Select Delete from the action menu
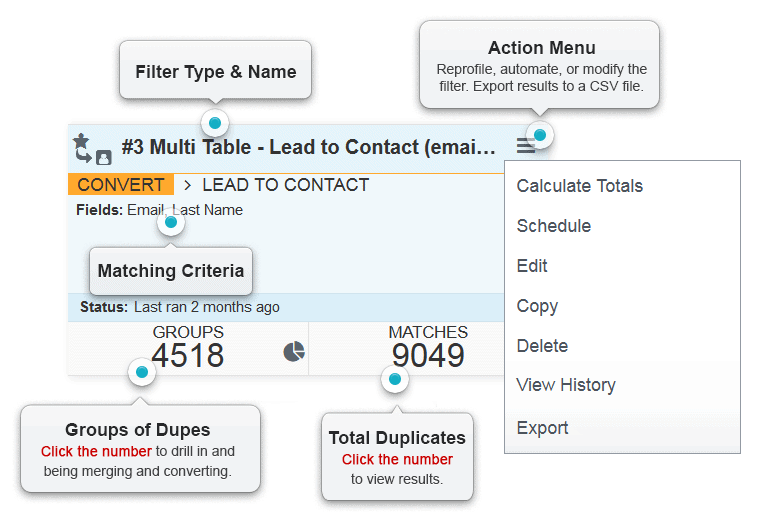Screen dimensions: 757x513 click(x=542, y=346)
